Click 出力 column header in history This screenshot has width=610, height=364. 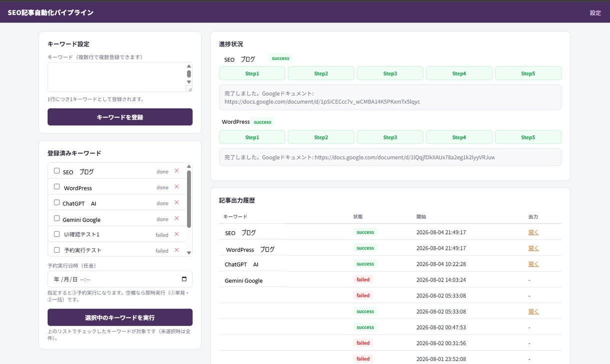533,217
